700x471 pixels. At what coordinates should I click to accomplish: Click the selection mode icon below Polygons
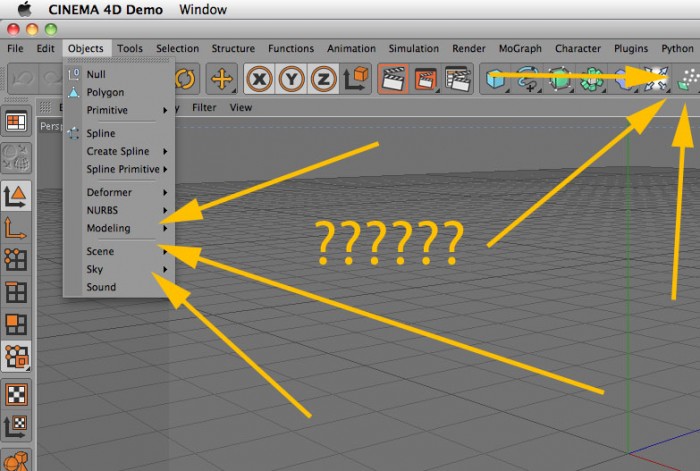(16, 356)
